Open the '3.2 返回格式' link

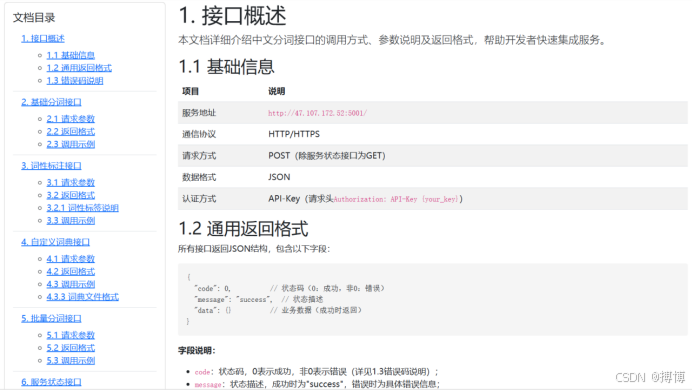71,195
